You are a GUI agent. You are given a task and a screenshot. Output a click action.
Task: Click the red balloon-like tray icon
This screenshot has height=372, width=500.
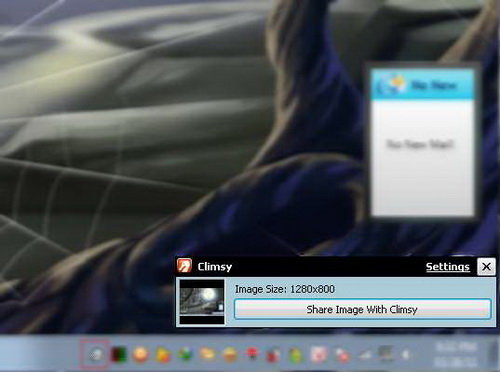(x=253, y=354)
